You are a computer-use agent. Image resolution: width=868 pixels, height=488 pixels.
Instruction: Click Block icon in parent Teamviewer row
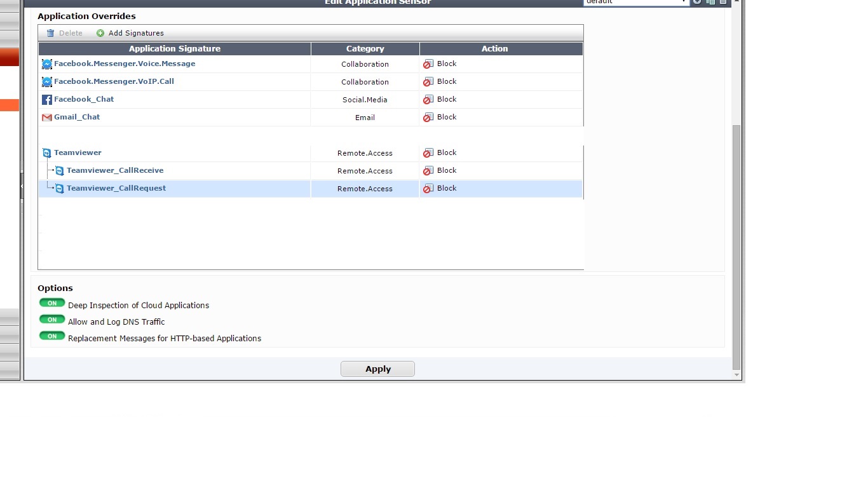pyautogui.click(x=428, y=153)
